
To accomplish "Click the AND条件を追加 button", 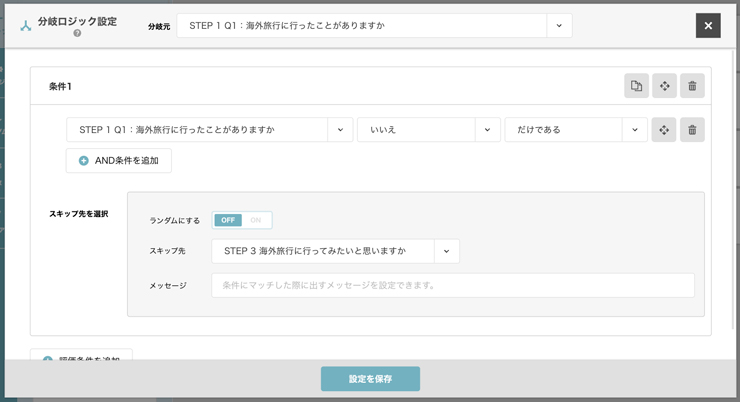I will click(x=119, y=161).
